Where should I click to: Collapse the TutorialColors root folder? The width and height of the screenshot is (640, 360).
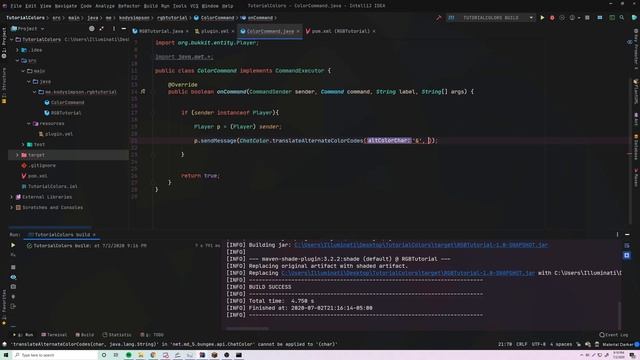coord(11,40)
